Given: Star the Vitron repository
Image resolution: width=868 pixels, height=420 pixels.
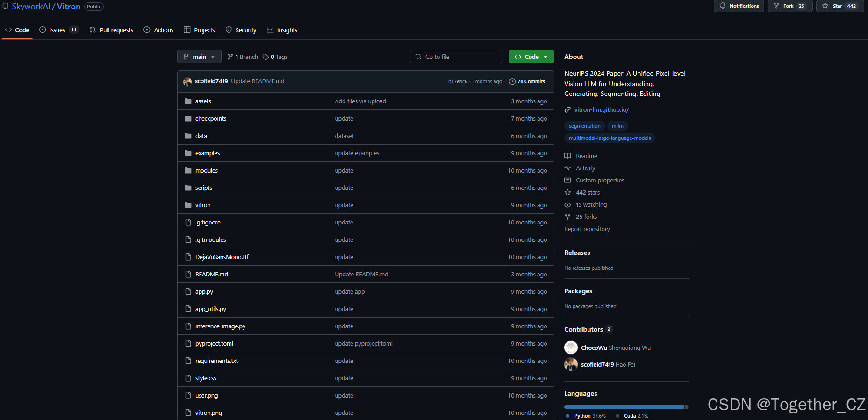Looking at the screenshot, I should [x=839, y=6].
